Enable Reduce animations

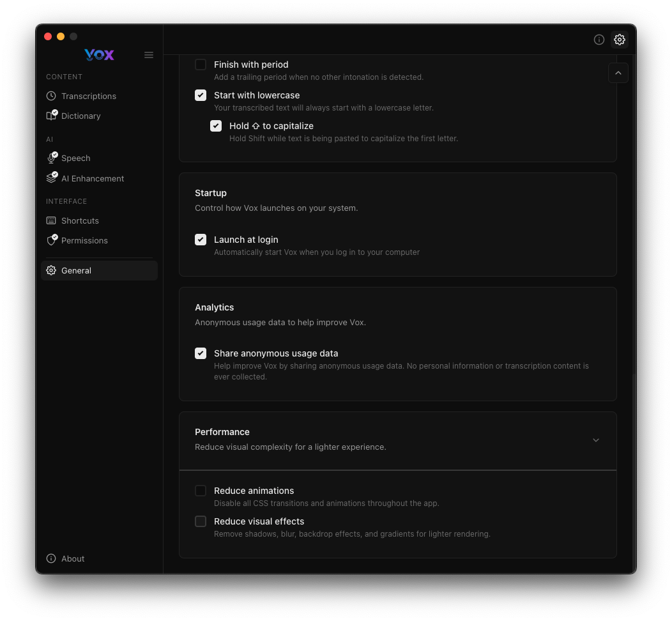[201, 491]
